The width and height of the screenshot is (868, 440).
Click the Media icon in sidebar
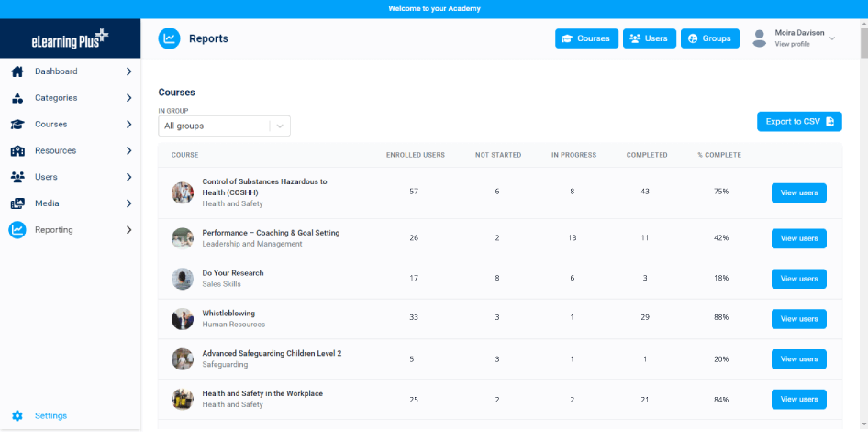(17, 203)
